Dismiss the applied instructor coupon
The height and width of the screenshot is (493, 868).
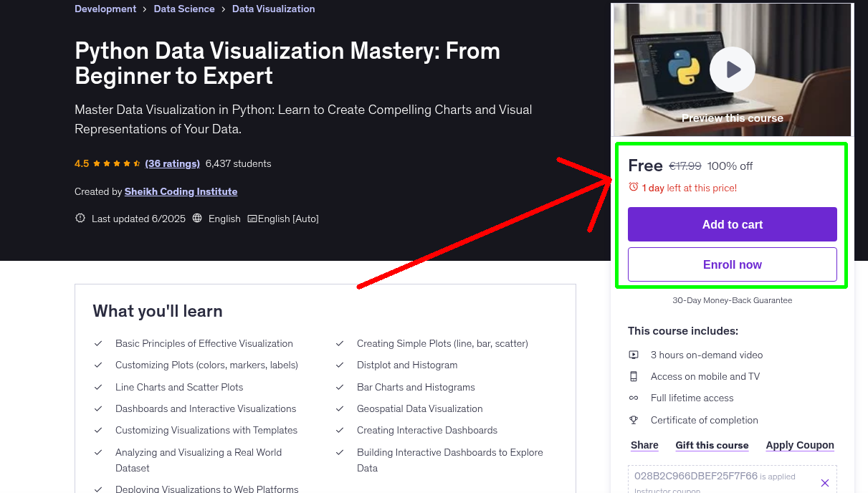coord(825,482)
